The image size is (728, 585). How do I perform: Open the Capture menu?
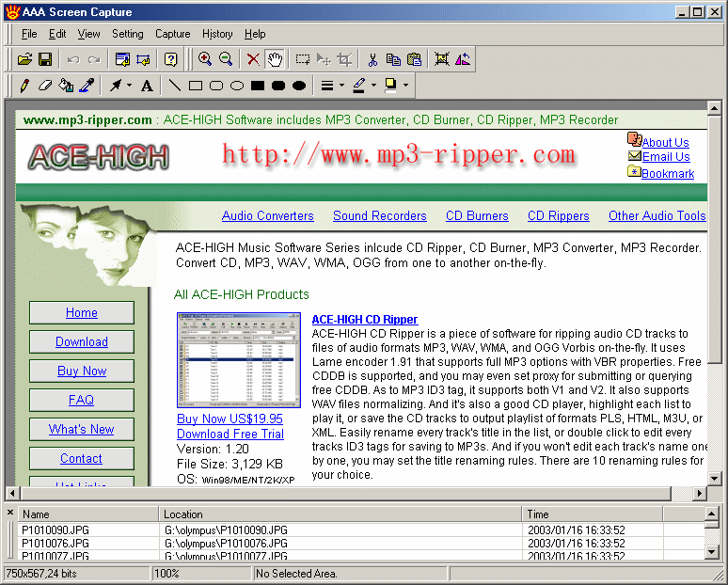pos(173,34)
